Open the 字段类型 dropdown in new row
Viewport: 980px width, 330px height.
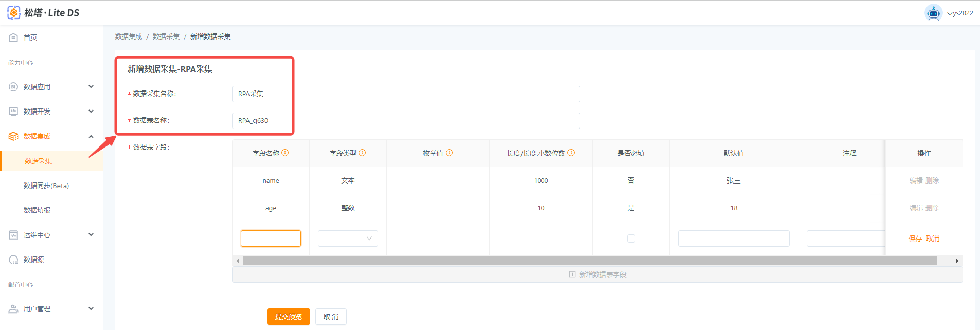(x=348, y=239)
